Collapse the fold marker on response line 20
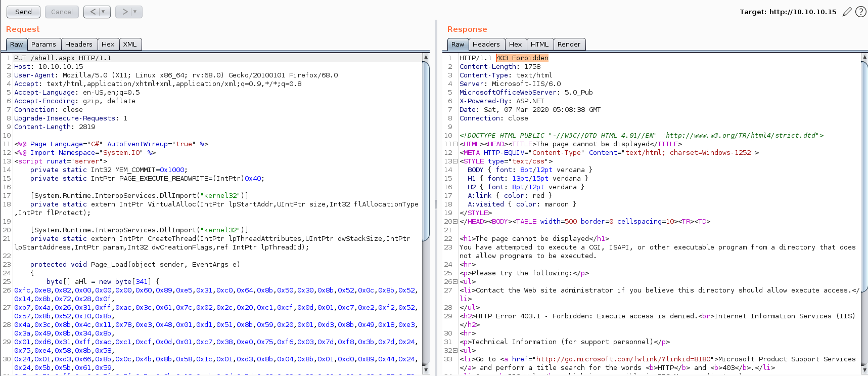The height and width of the screenshot is (376, 868). [x=455, y=222]
